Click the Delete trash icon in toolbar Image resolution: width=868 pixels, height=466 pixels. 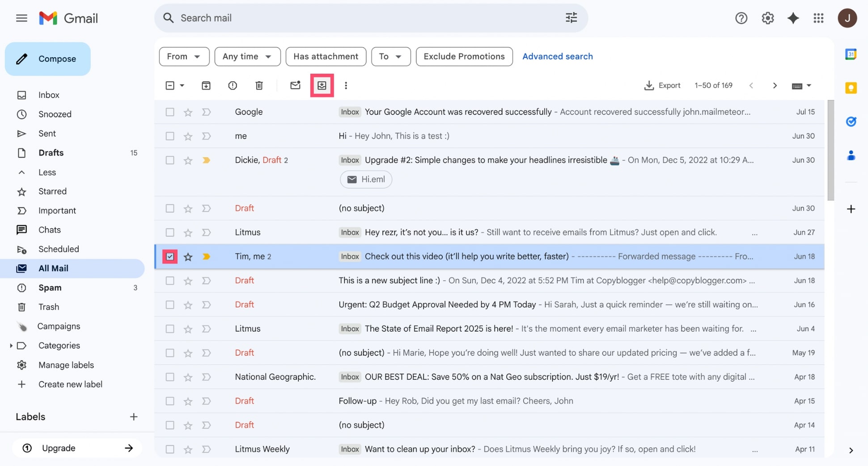coord(259,85)
